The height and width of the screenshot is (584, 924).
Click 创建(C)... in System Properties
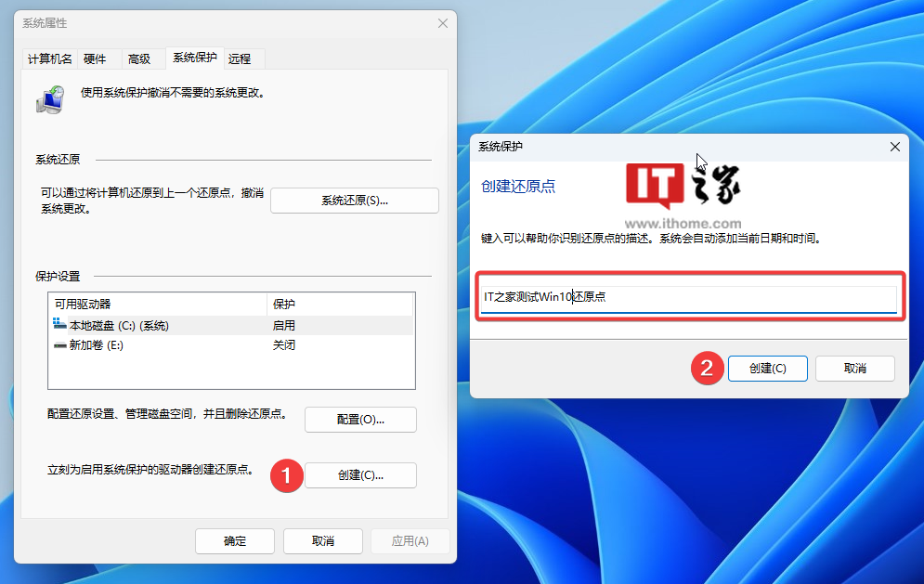click(x=360, y=475)
